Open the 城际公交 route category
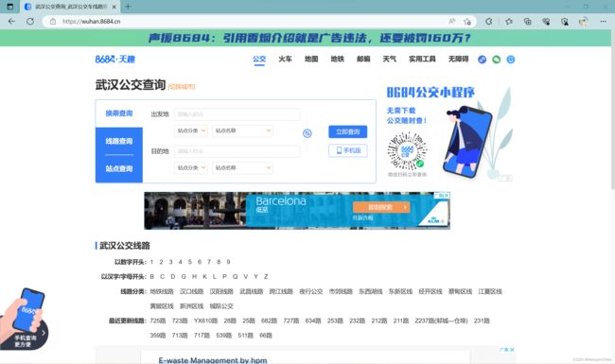Viewport: 615px width, 364px height. [221, 306]
